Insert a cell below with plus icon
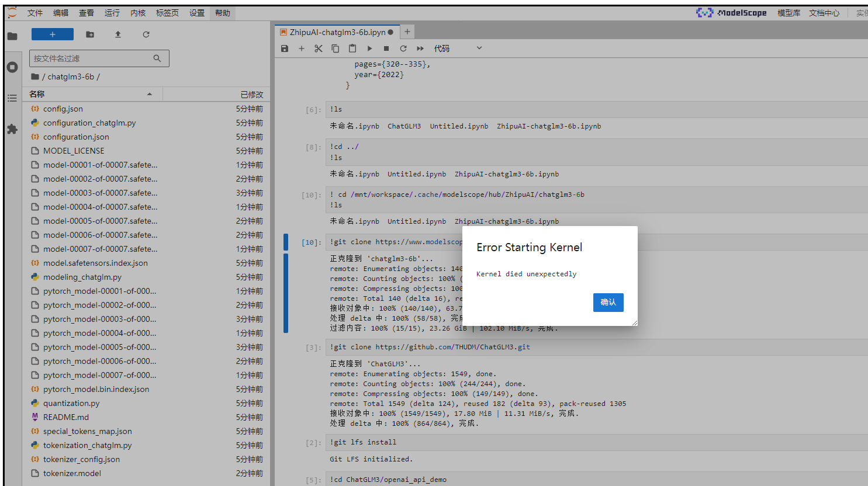This screenshot has height=486, width=868. tap(302, 48)
